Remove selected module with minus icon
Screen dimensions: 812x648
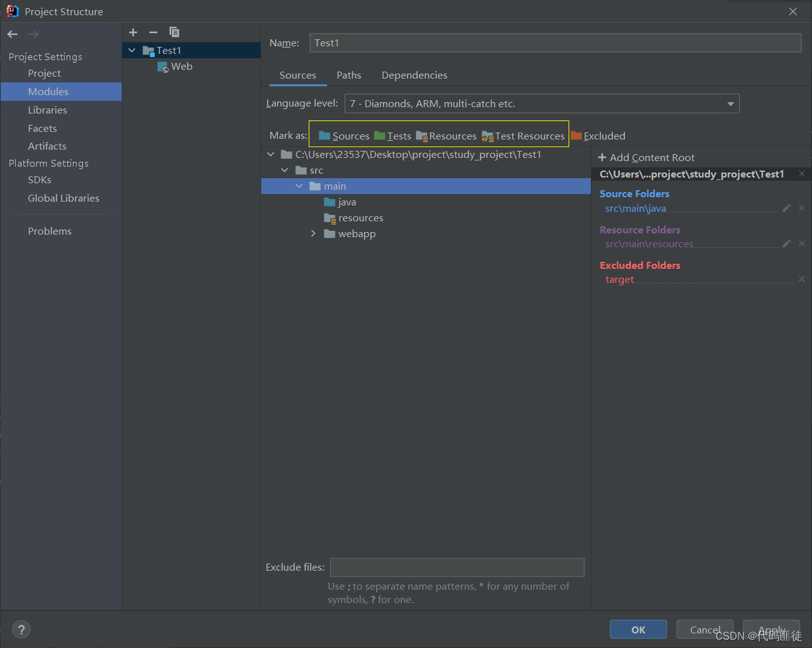coord(153,32)
